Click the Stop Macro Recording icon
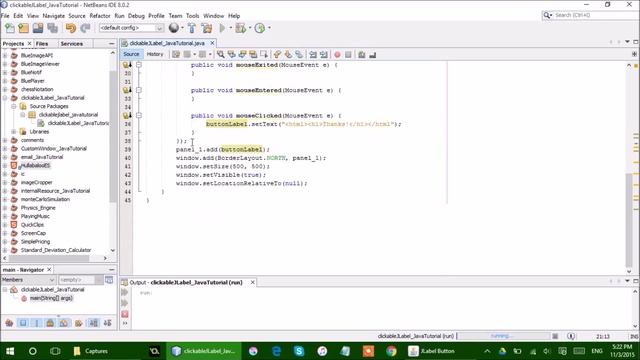This screenshot has height=360, width=640. click(x=348, y=55)
